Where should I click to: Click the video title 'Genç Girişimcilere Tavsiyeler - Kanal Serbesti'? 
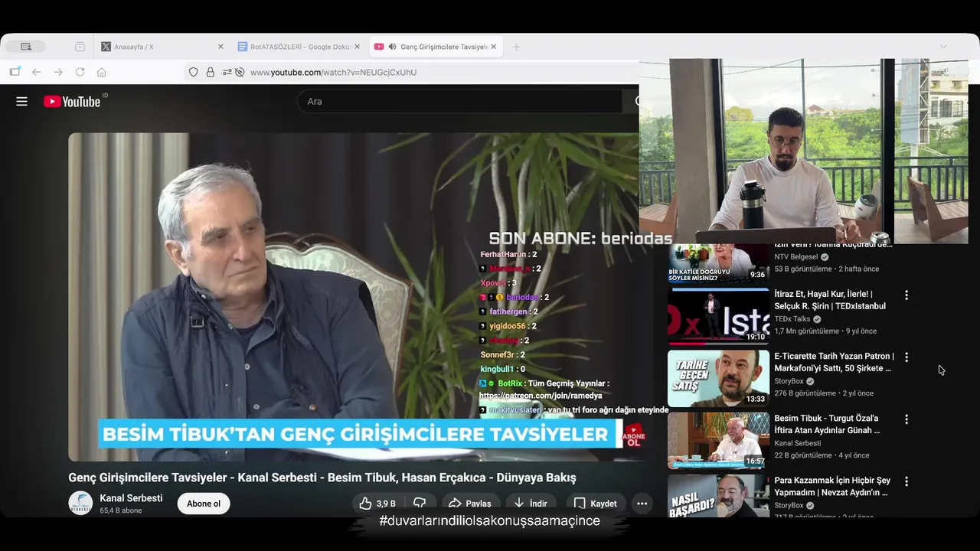[x=322, y=478]
